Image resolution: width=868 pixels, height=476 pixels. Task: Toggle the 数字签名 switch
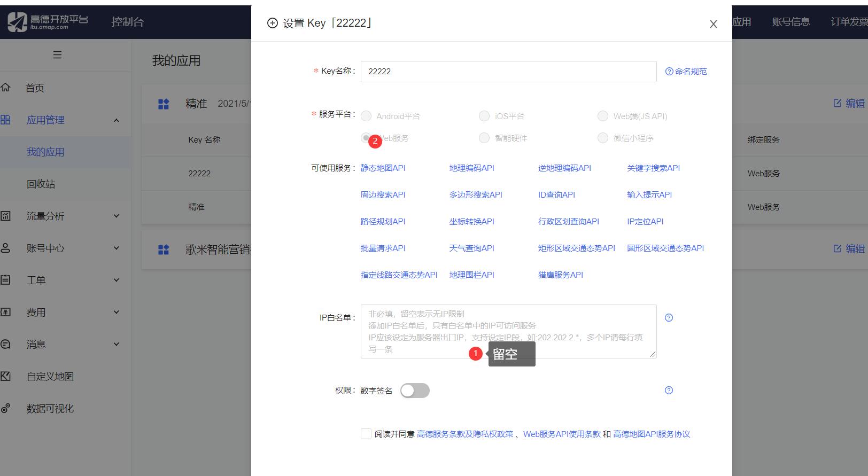click(415, 391)
